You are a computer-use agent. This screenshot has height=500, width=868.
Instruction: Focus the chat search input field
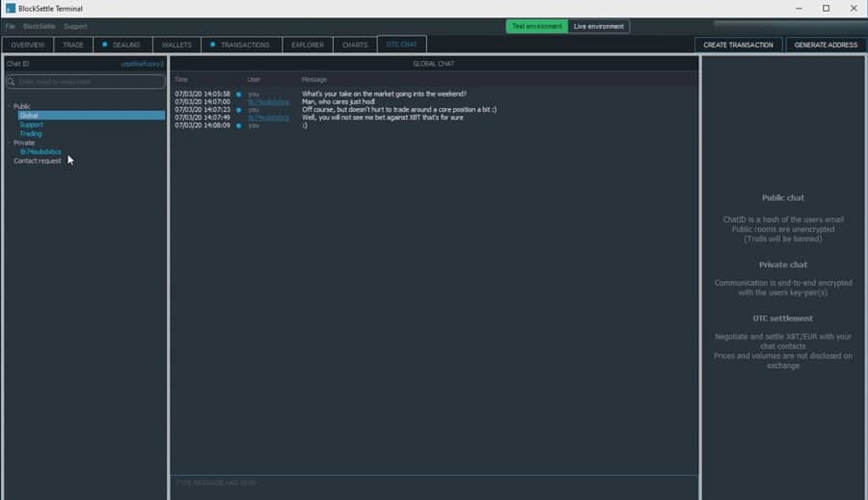(x=90, y=82)
